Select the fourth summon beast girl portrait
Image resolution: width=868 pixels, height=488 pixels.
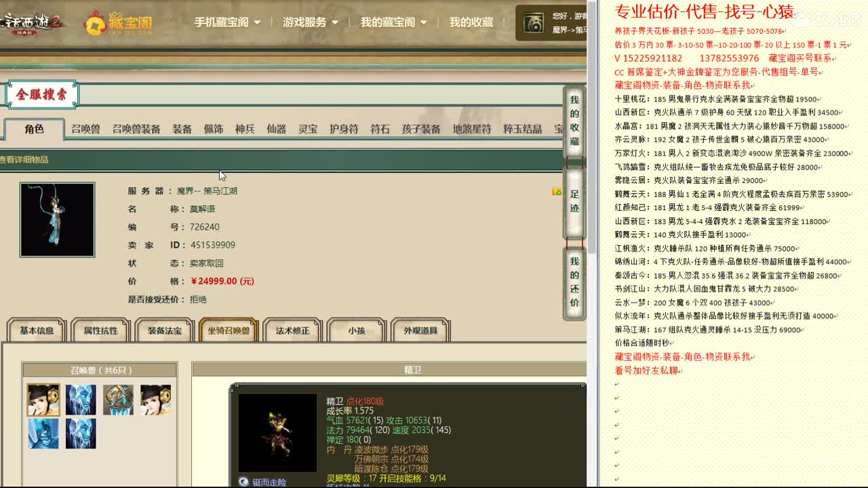(x=155, y=400)
